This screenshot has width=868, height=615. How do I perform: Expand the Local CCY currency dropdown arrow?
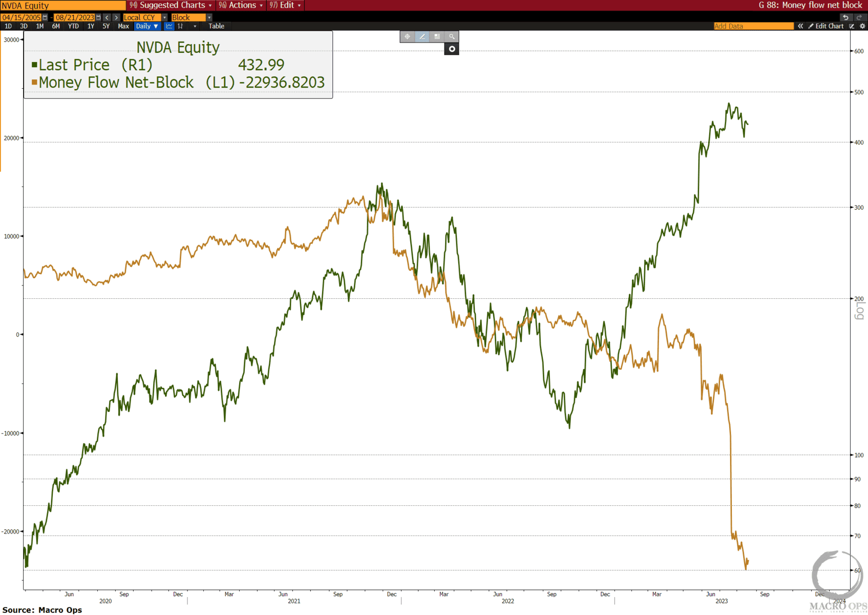click(164, 17)
